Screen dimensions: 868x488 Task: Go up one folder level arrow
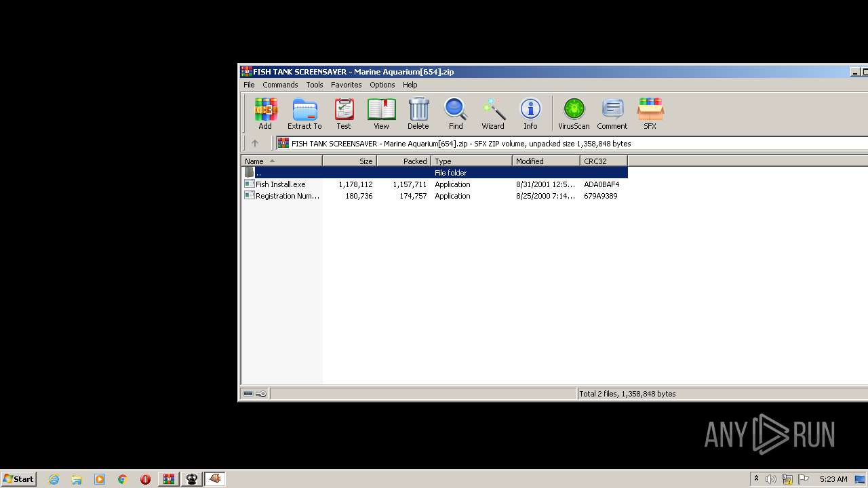[255, 143]
